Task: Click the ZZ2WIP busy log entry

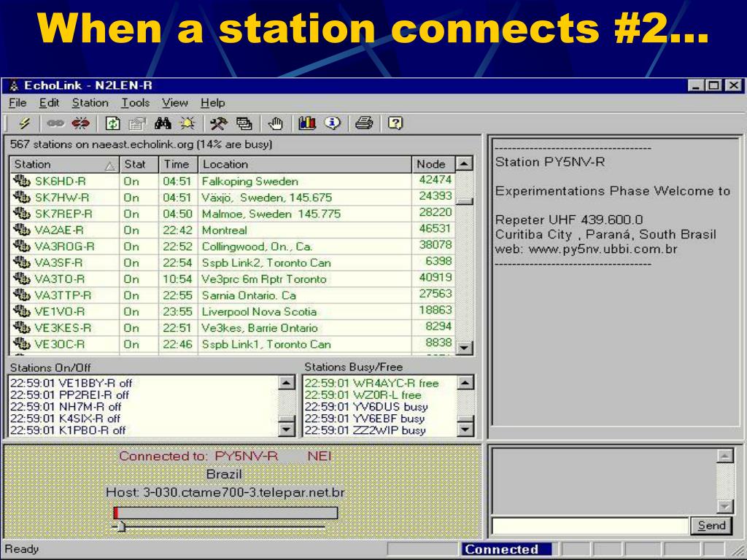Action: (365, 430)
